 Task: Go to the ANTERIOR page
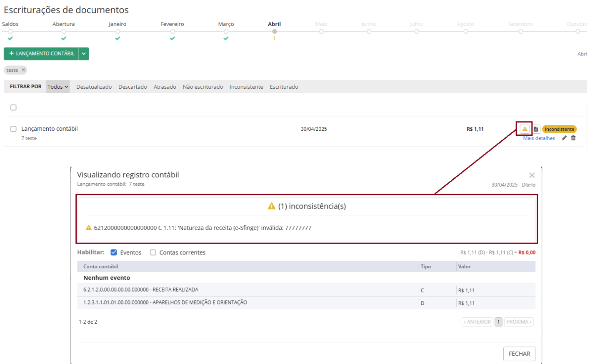click(477, 322)
